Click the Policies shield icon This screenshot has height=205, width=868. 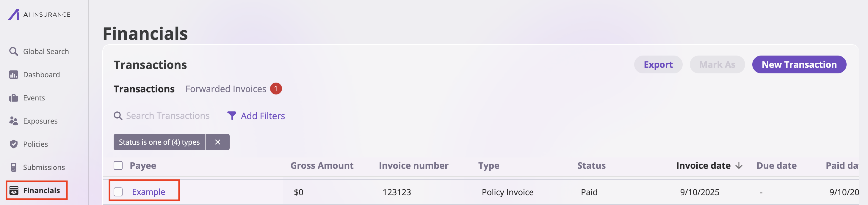point(13,144)
